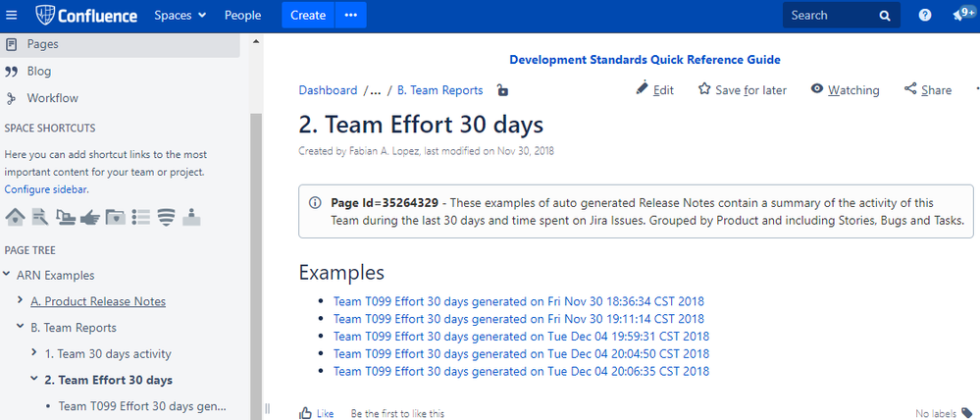Click the home shortcut icon in sidebar
980x420 pixels.
point(15,217)
